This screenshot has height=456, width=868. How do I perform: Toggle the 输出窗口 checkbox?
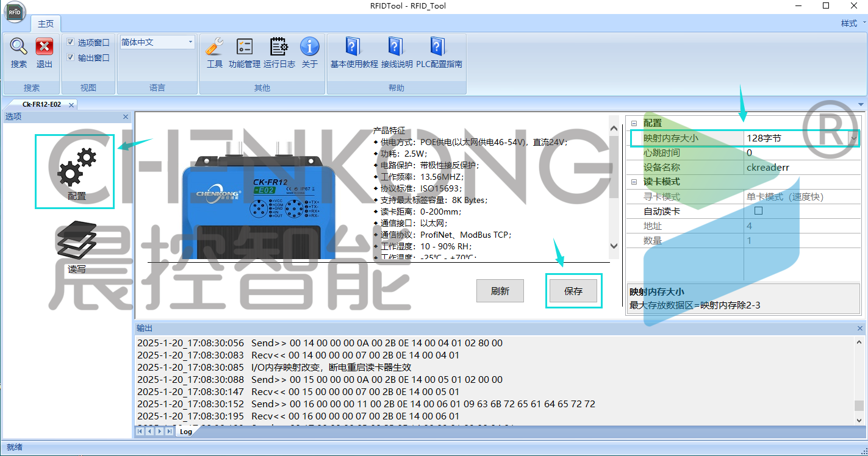click(x=71, y=58)
